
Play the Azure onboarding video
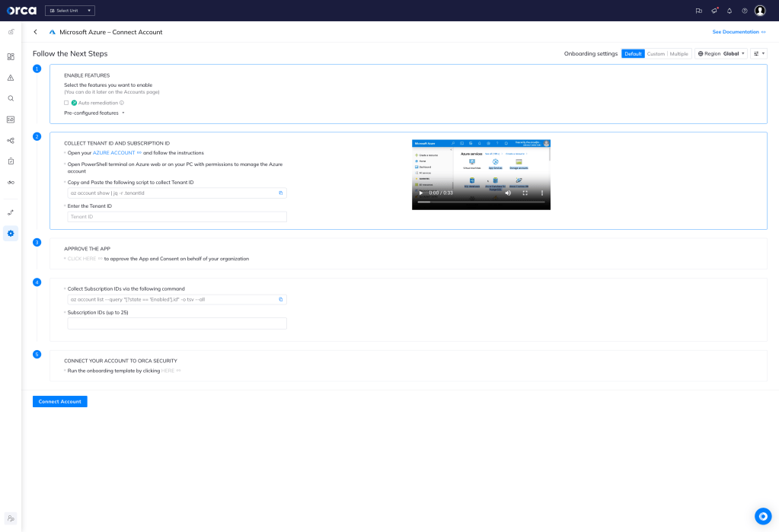click(x=420, y=193)
